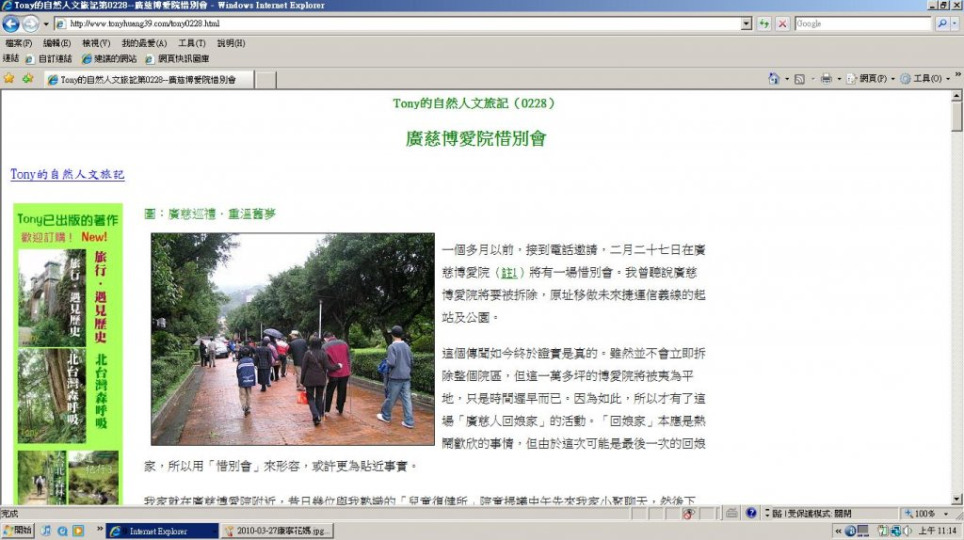964x540 pixels.
Task: Click the Print icon in command bar
Action: [x=826, y=79]
